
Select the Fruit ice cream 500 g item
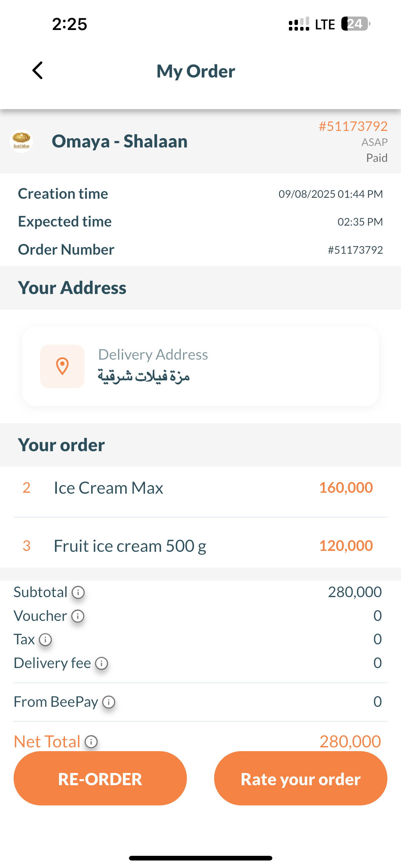point(130,546)
